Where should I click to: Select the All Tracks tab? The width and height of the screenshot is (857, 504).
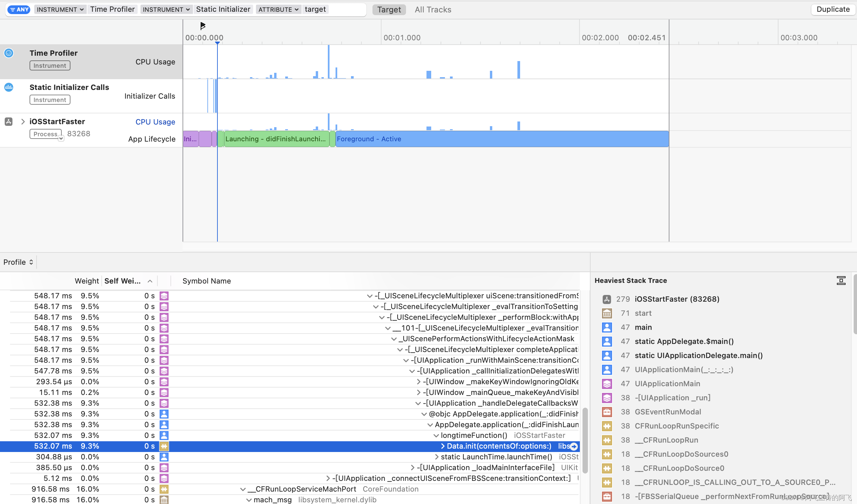[x=433, y=9]
